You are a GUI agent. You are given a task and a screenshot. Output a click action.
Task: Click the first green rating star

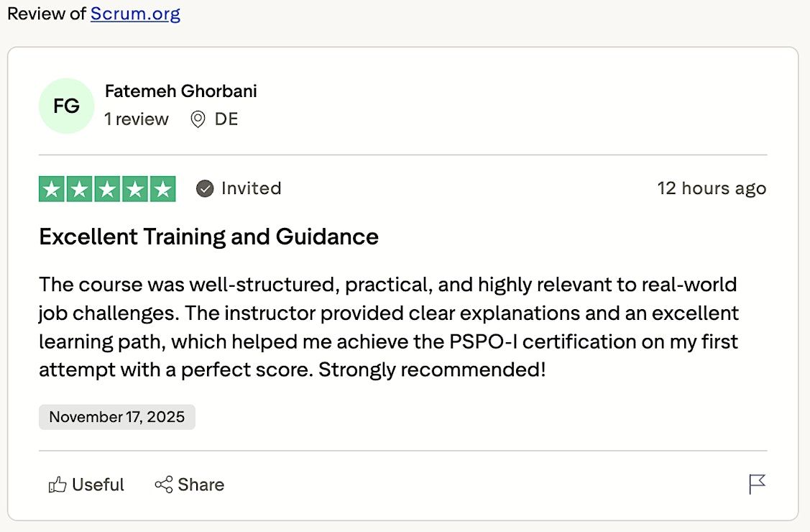point(52,189)
